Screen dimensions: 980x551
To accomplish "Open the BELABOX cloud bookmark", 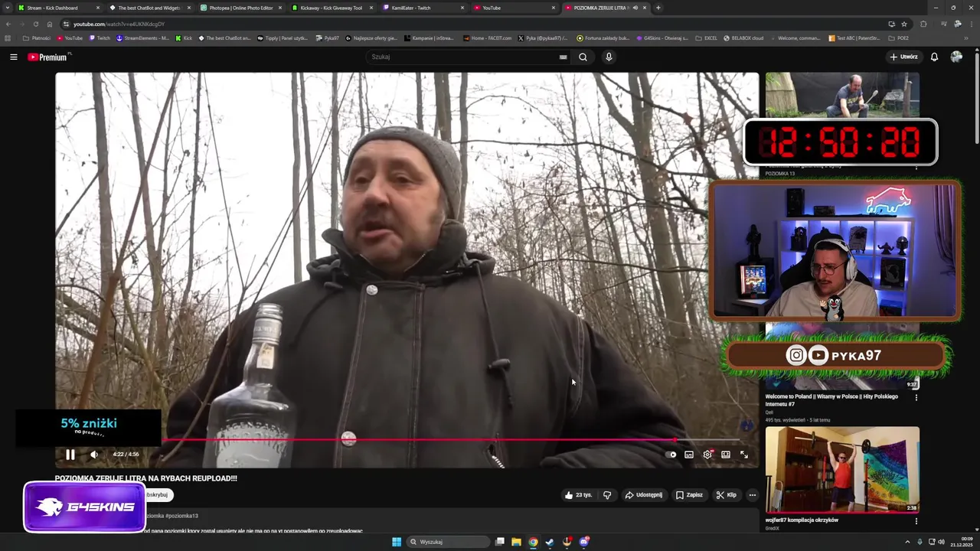I will click(x=743, y=37).
